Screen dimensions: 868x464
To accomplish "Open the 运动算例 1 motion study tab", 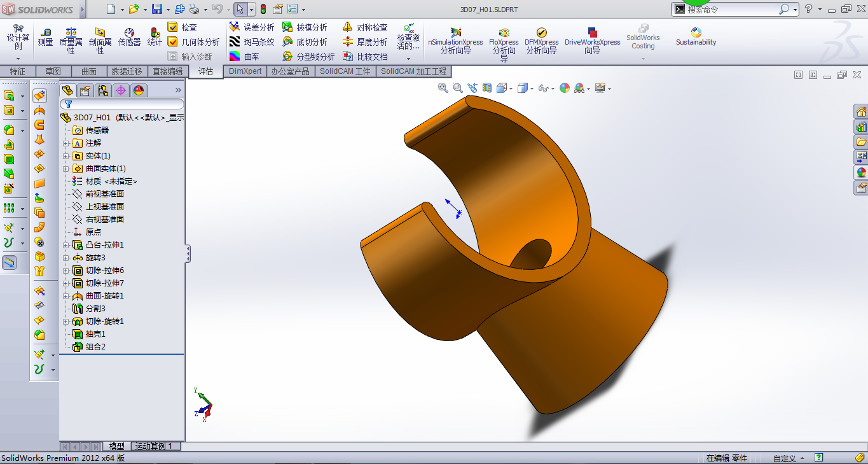I will [x=156, y=446].
